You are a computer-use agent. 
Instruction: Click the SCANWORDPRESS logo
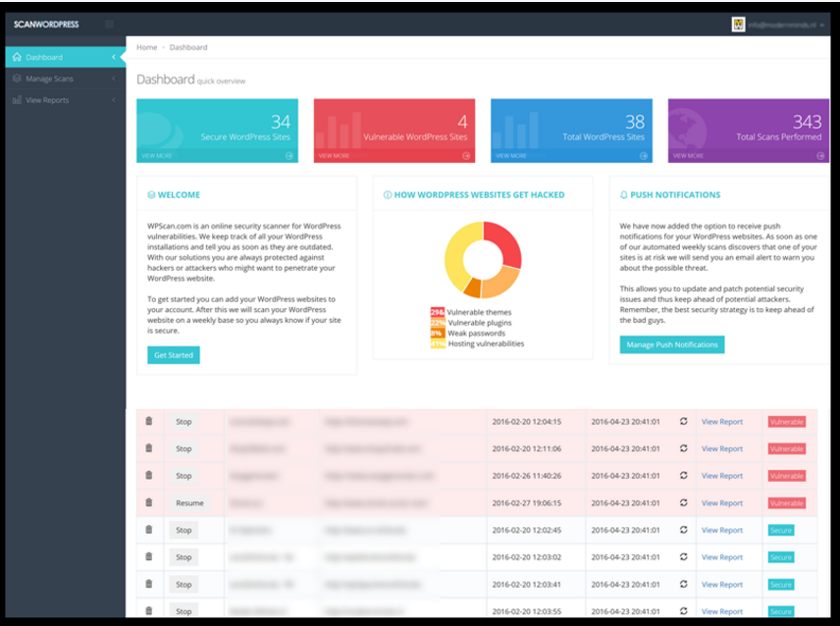pos(46,25)
